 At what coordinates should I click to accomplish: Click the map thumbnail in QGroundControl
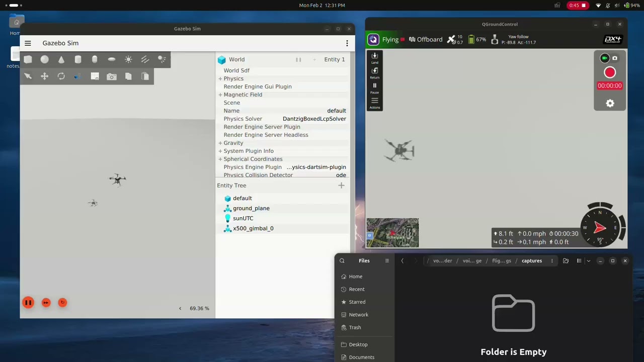point(392,233)
